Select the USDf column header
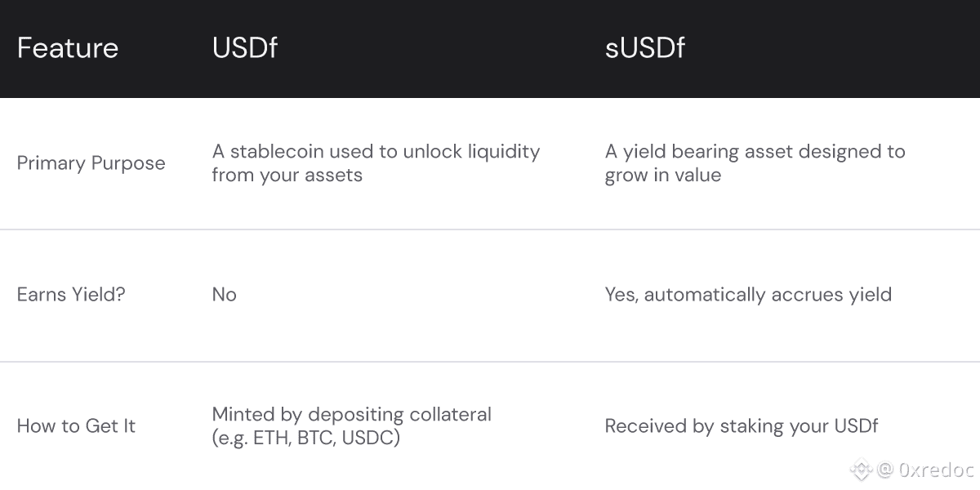 244,48
